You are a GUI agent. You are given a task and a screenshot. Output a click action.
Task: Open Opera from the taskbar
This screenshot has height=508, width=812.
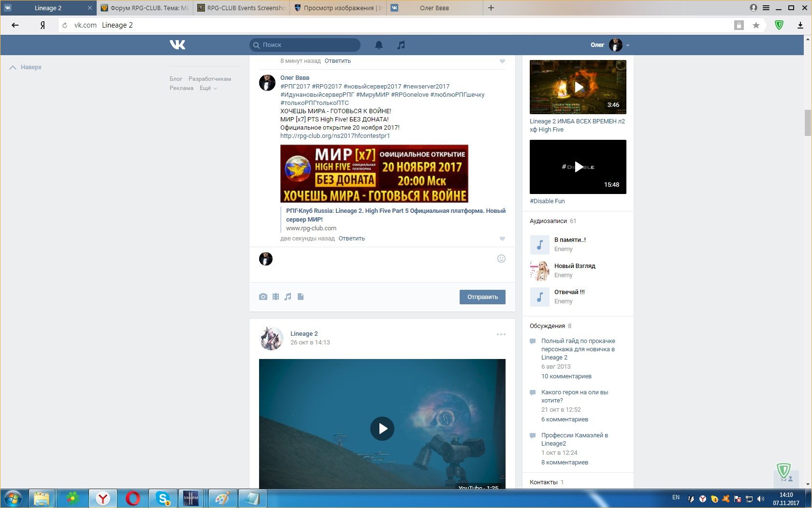click(133, 498)
